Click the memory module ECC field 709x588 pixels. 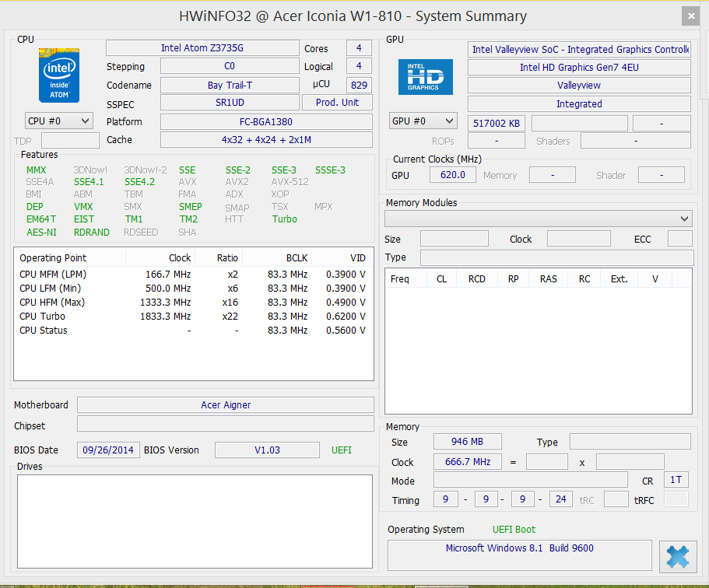pos(680,239)
